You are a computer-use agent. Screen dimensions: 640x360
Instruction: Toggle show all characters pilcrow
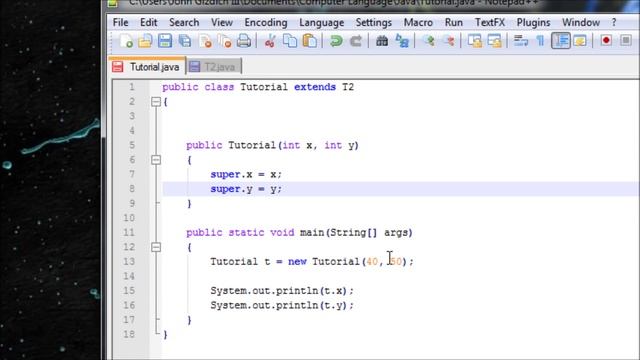point(540,41)
